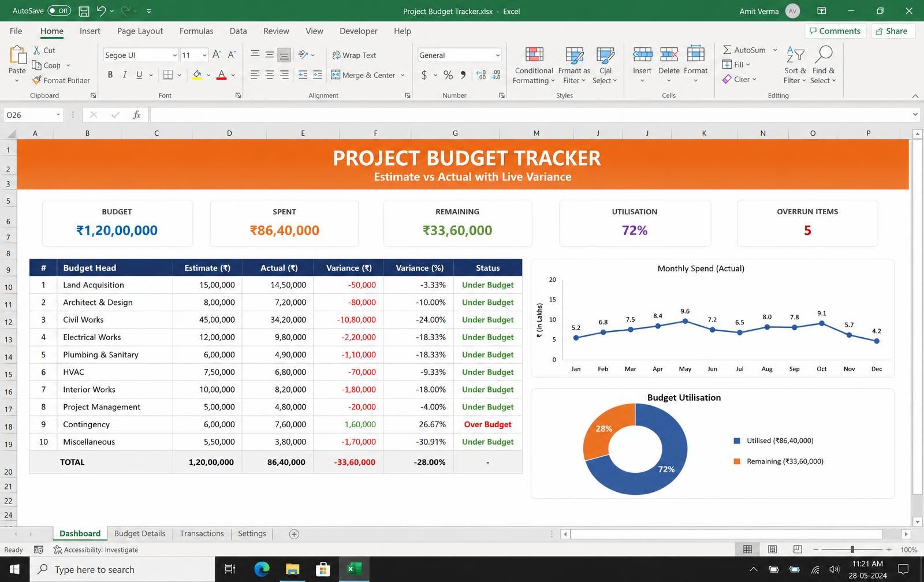Viewport: 924px width, 582px height.
Task: Open the Data ribbon tab
Action: coord(238,31)
